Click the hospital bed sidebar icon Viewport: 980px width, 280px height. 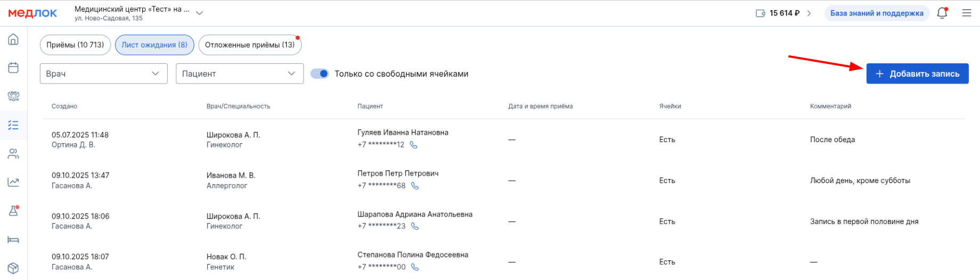[x=13, y=240]
